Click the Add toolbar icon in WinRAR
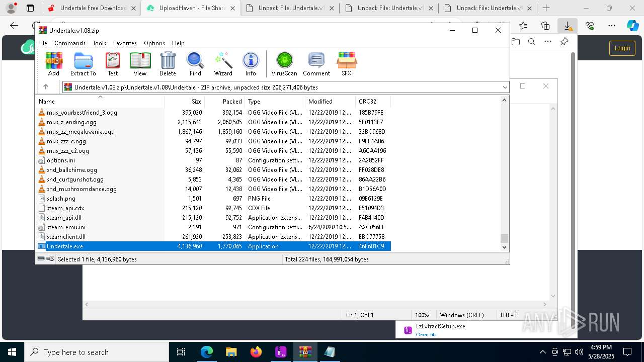The height and width of the screenshot is (362, 644). click(54, 64)
